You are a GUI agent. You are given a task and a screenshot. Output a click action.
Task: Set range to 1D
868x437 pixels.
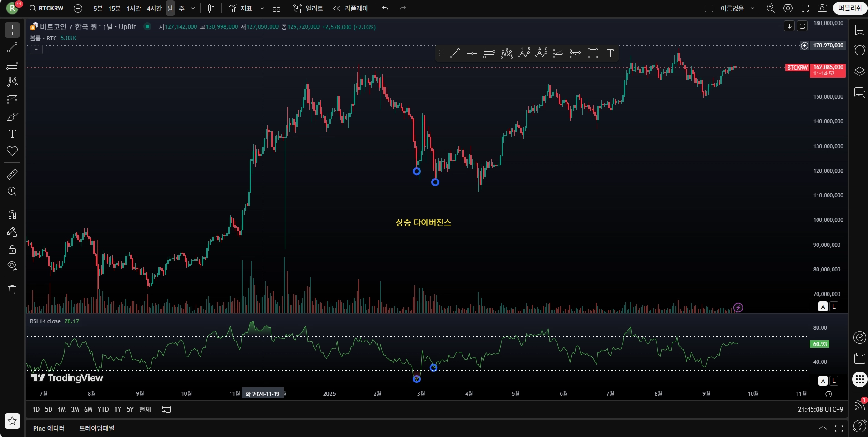tap(36, 409)
